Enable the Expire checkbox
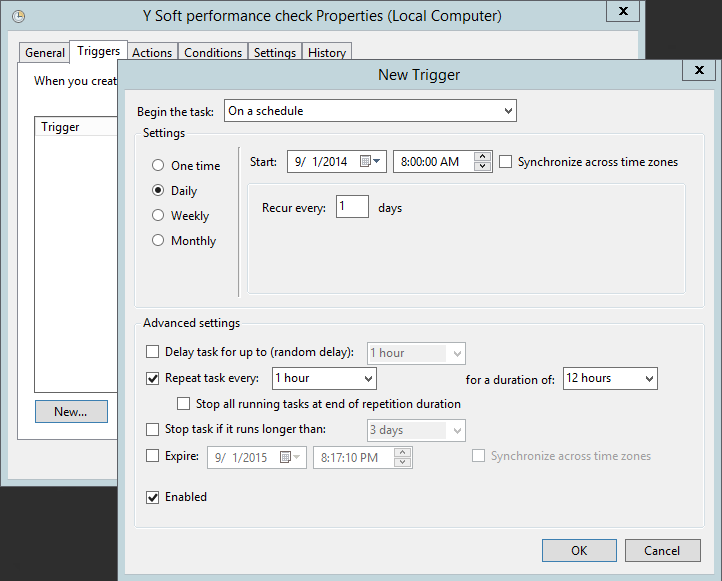This screenshot has height=581, width=722. 153,456
